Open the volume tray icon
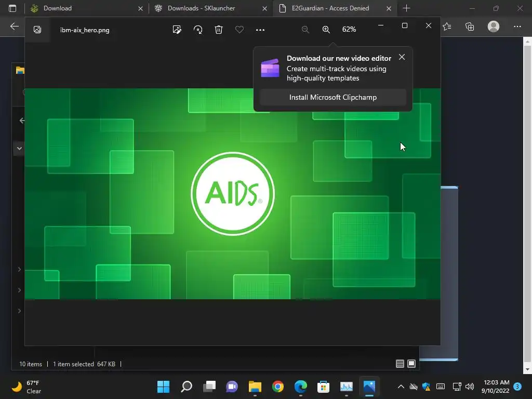Screen dimensions: 532x399 tap(470, 387)
